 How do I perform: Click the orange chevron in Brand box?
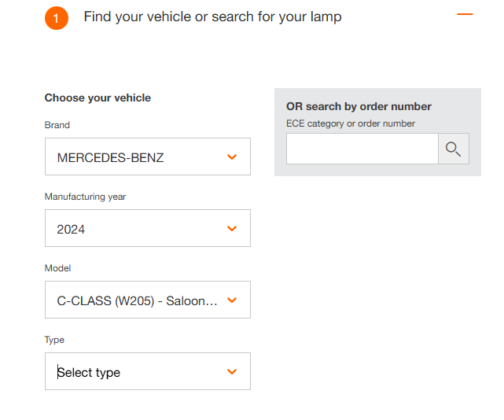click(x=232, y=157)
